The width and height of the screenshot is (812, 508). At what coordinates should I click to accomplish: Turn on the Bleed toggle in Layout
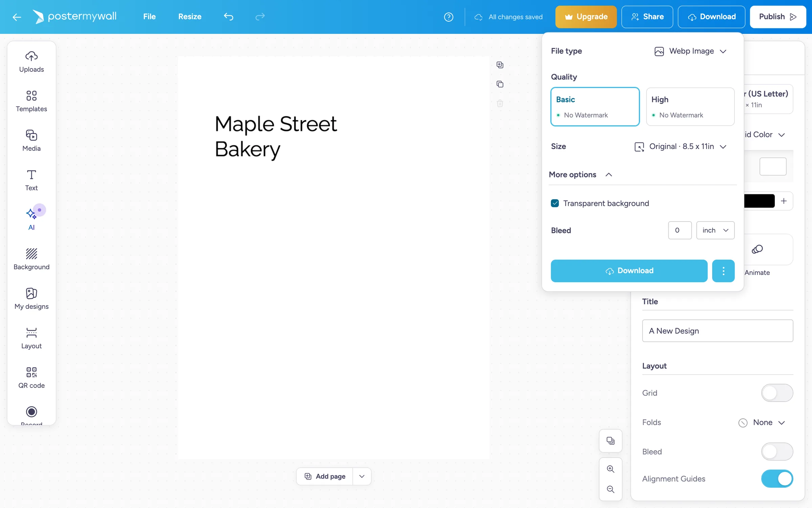click(777, 452)
